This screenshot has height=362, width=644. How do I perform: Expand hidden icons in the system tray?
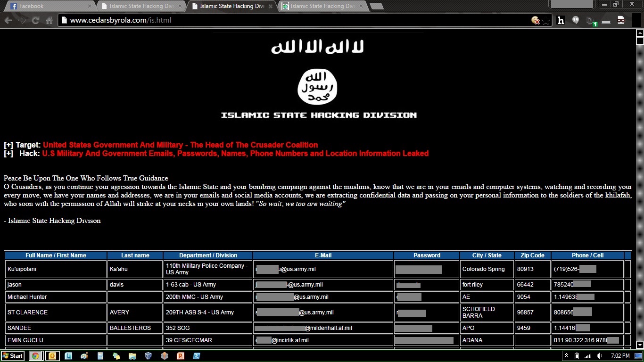pyautogui.click(x=567, y=355)
